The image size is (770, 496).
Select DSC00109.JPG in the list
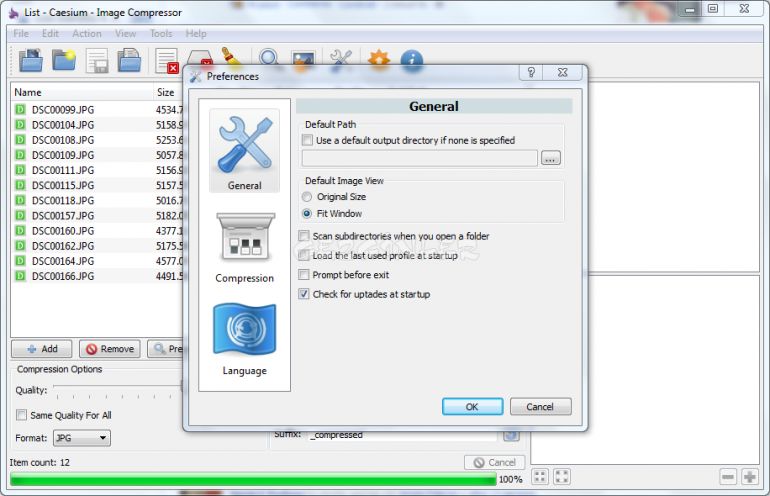(97, 155)
